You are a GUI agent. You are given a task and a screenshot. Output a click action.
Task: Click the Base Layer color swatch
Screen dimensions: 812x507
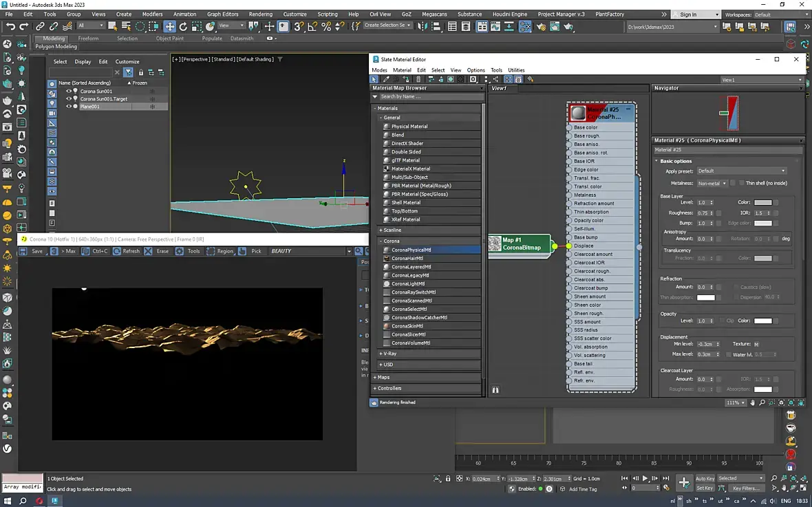coord(762,202)
